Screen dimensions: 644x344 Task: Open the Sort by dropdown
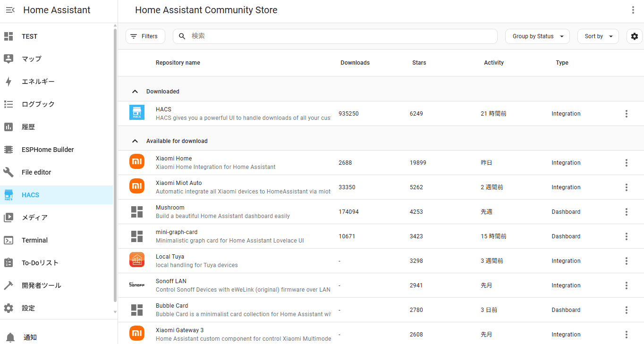click(598, 36)
